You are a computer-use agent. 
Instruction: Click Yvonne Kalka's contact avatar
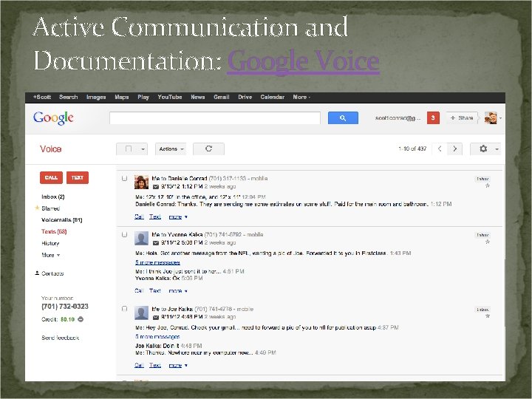pos(141,238)
